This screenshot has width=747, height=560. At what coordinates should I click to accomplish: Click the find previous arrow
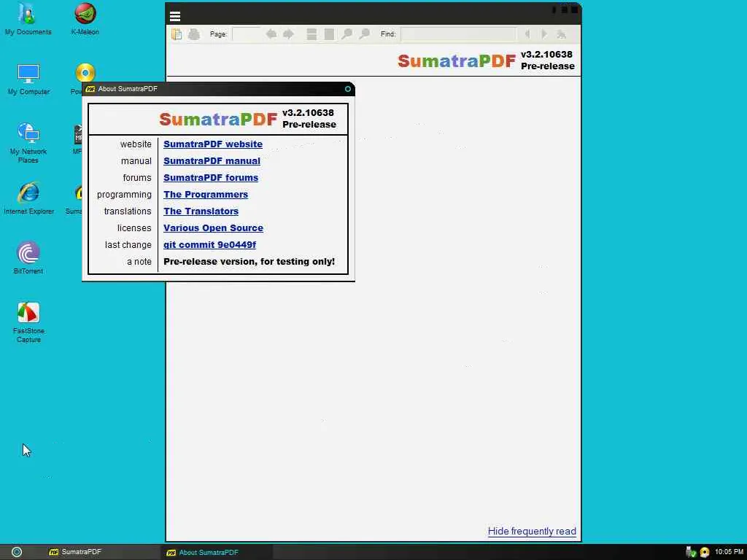tap(527, 34)
